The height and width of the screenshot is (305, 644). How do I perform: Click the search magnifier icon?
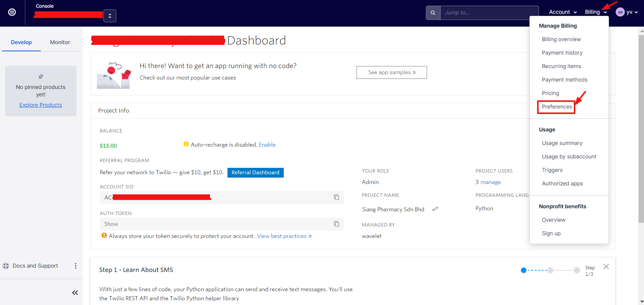pyautogui.click(x=433, y=13)
